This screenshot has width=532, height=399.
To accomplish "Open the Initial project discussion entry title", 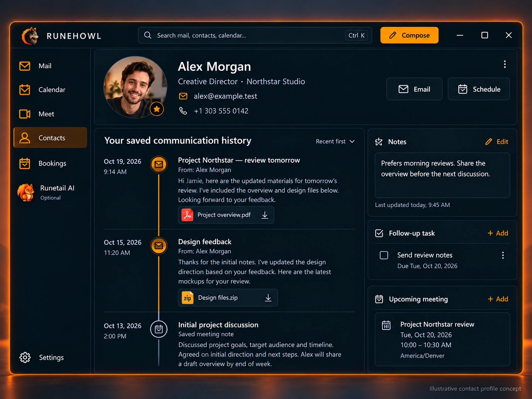I will [218, 325].
